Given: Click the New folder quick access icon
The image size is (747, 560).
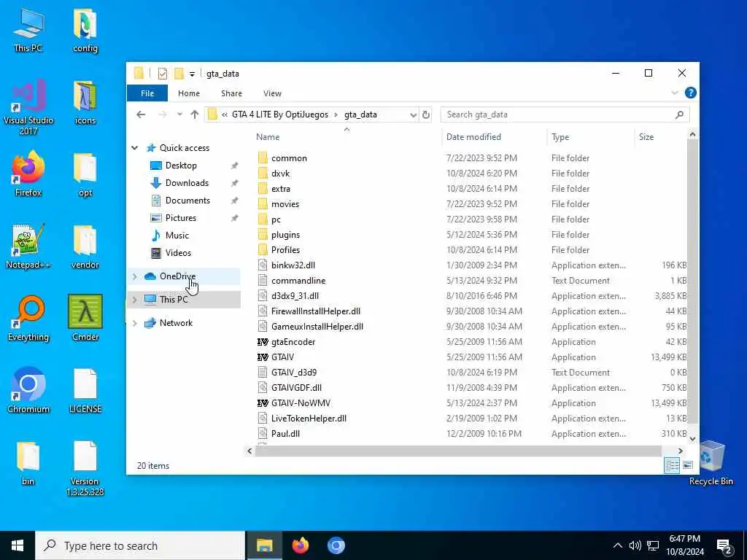Looking at the screenshot, I should click(179, 74).
